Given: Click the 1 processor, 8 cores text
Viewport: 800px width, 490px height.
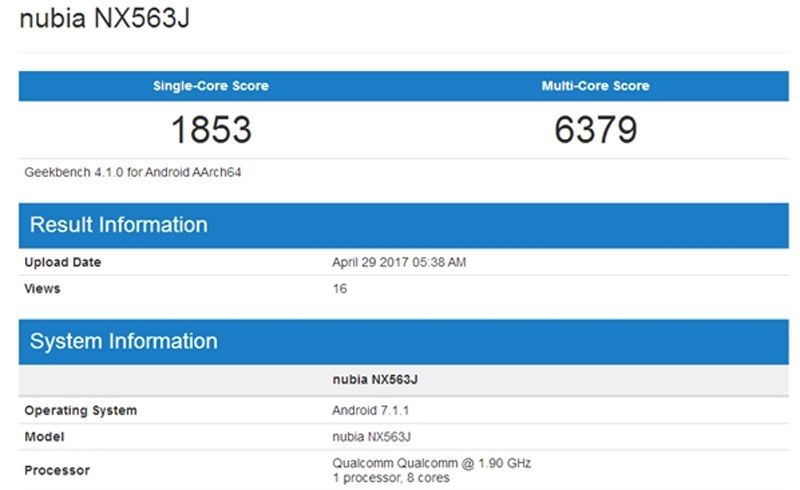Looking at the screenshot, I should tap(391, 478).
